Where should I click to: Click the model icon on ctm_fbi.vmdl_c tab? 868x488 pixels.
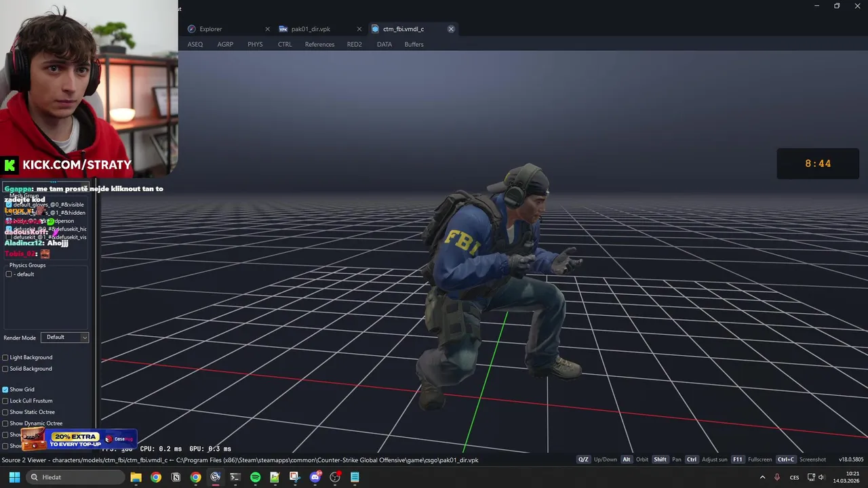tap(375, 29)
